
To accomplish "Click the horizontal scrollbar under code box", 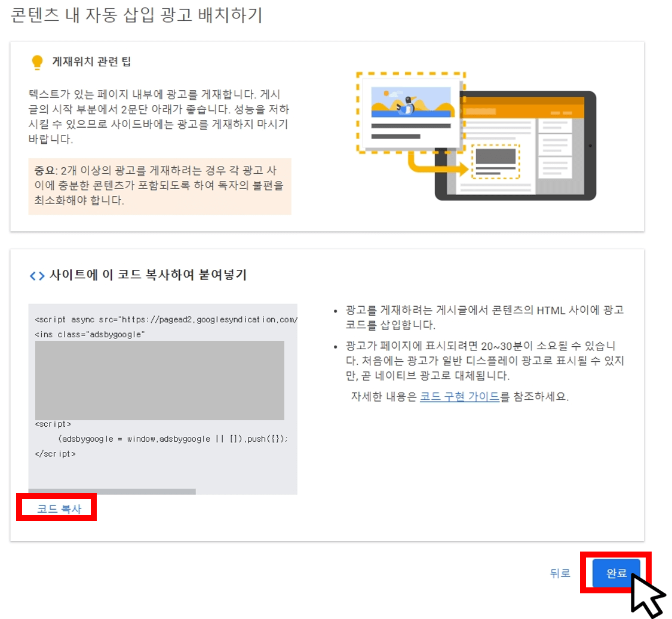I will tap(112, 491).
